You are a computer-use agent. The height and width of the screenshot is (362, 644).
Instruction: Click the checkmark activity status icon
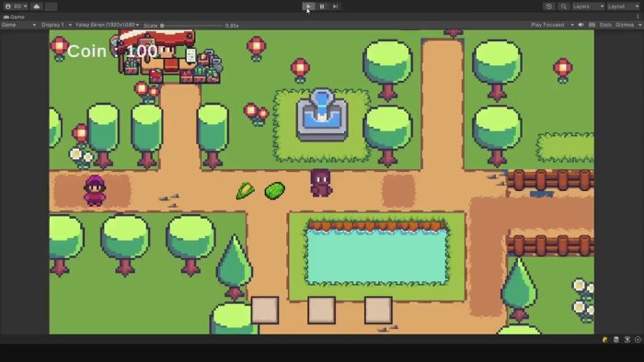(638, 339)
